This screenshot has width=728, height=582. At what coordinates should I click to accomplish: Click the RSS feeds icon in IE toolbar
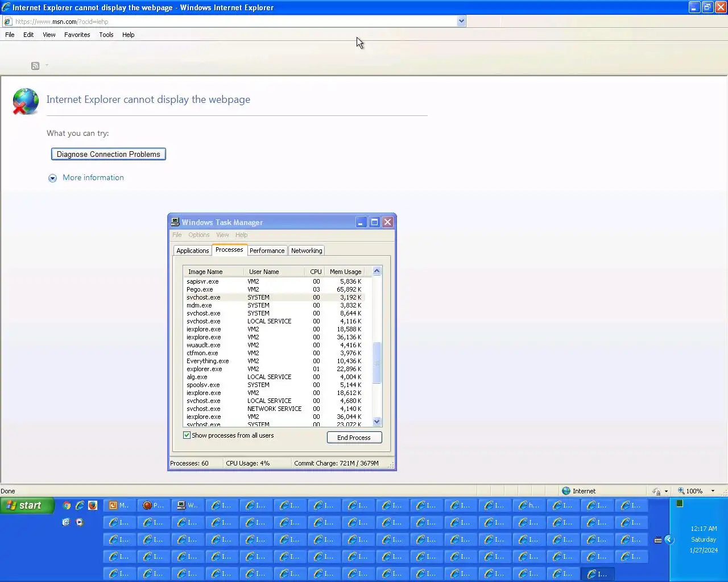[35, 66]
